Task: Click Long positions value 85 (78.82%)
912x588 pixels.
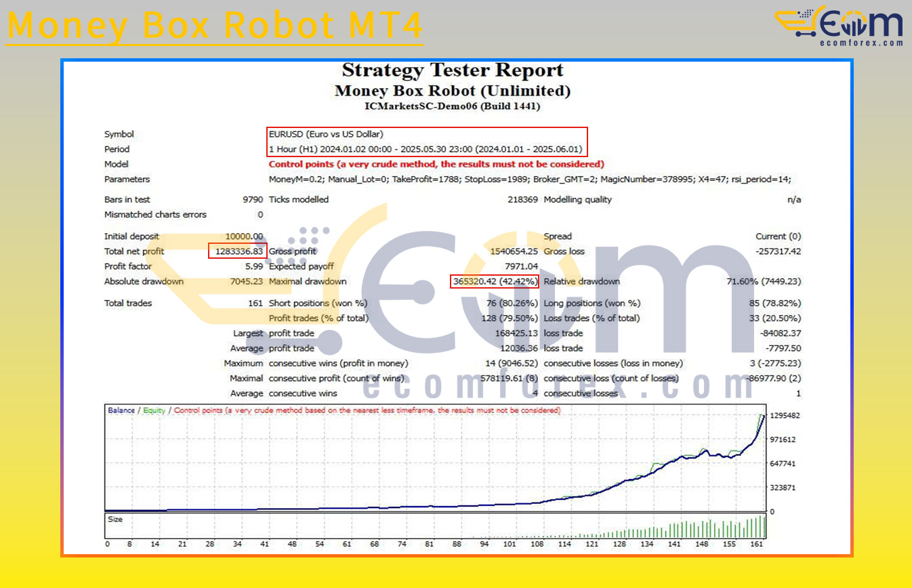Action: tap(775, 303)
